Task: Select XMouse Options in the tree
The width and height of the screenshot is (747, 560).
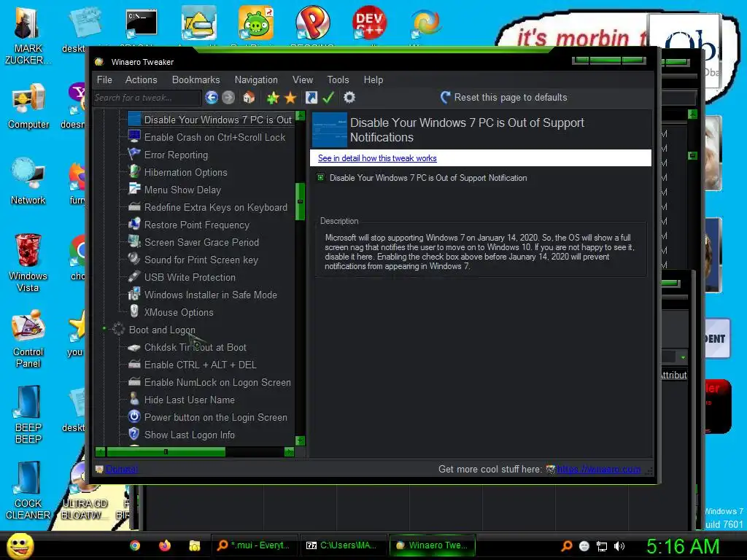Action: pyautogui.click(x=179, y=312)
